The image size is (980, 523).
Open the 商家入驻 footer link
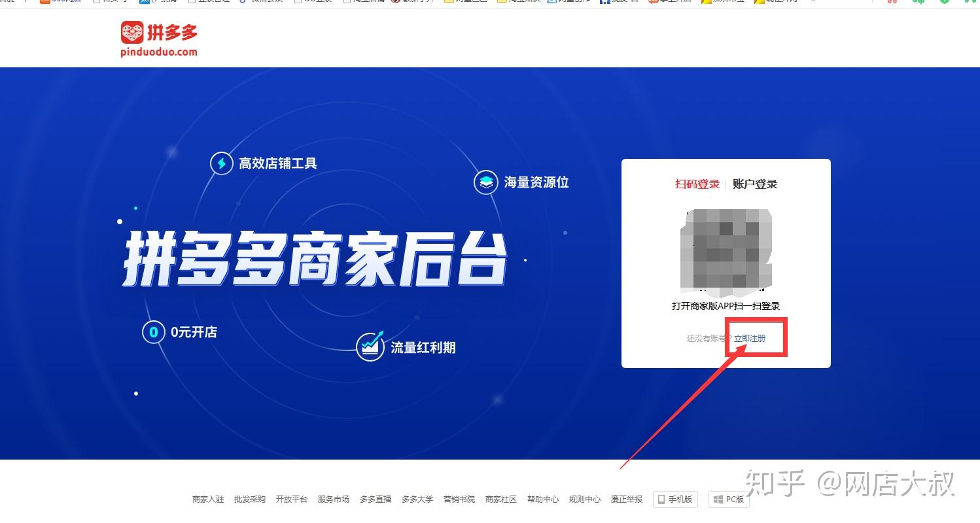[208, 499]
